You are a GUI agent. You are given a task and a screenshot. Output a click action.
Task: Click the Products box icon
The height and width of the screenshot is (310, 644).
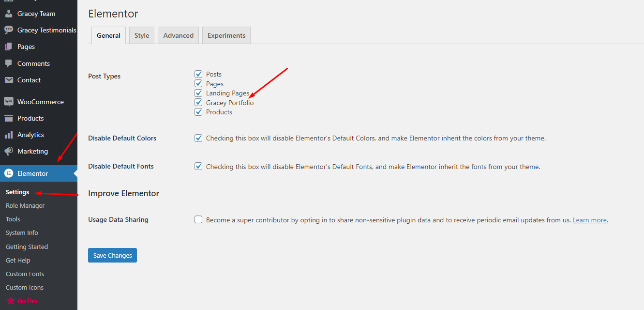(9, 118)
